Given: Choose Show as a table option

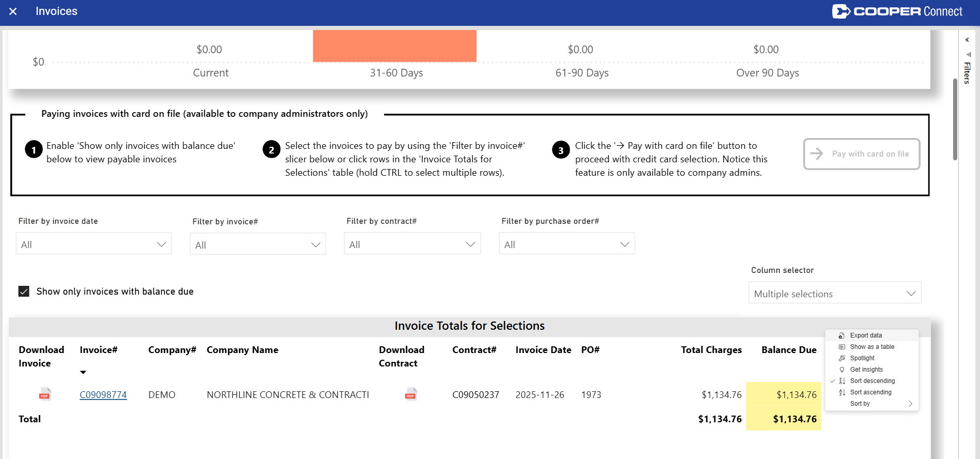Looking at the screenshot, I should point(872,347).
